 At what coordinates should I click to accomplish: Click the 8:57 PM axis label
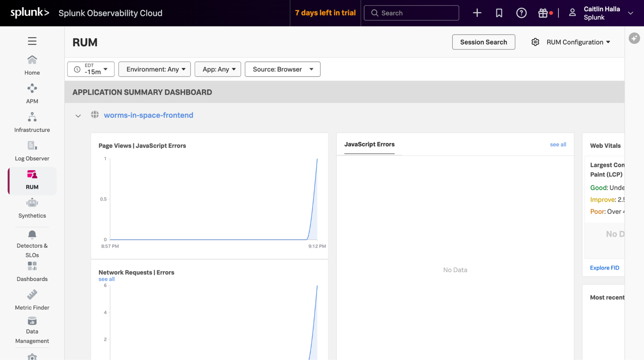[x=110, y=246]
